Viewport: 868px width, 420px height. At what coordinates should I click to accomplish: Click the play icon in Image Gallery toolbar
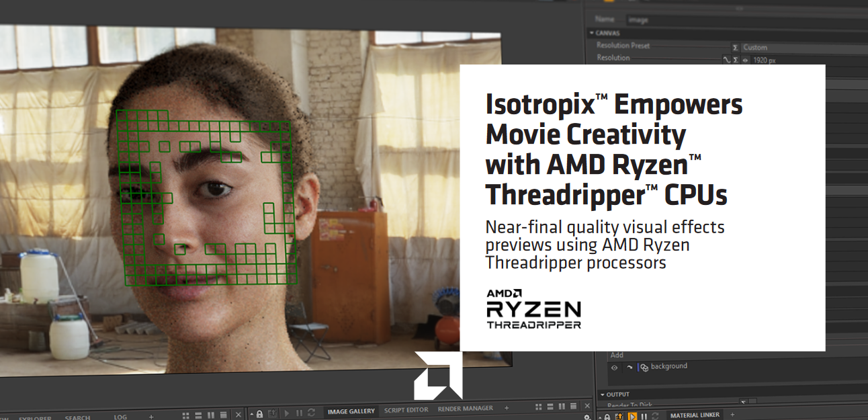(286, 414)
